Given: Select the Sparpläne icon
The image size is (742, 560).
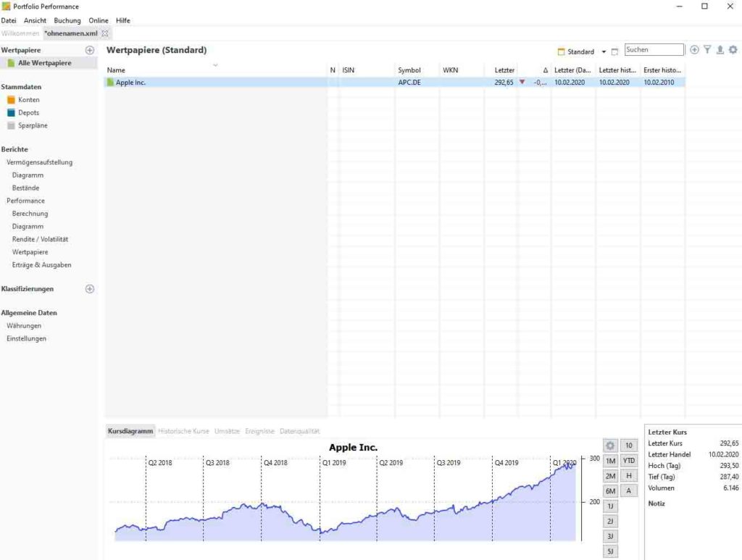Looking at the screenshot, I should [11, 125].
